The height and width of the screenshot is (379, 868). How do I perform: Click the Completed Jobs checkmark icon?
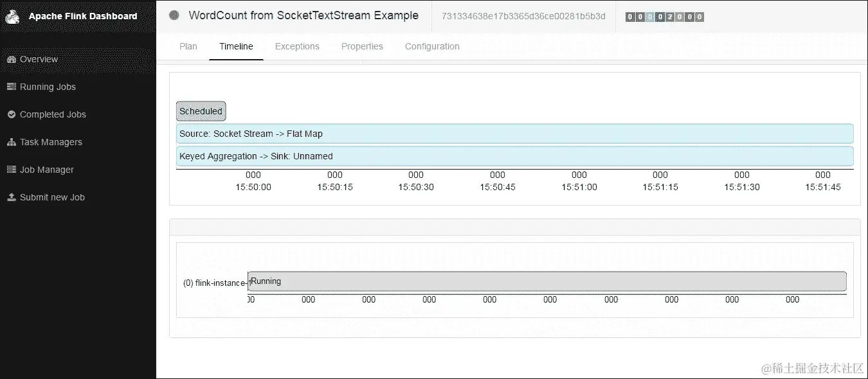(x=11, y=114)
